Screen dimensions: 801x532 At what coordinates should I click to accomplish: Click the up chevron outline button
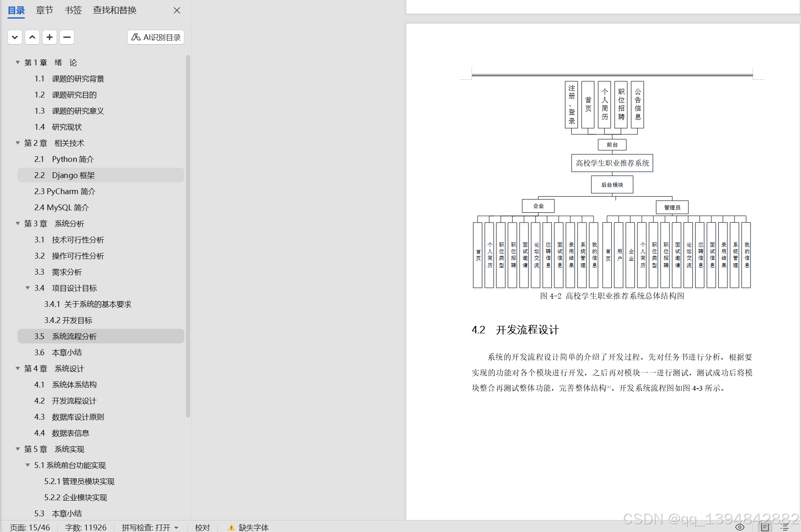[x=32, y=37]
